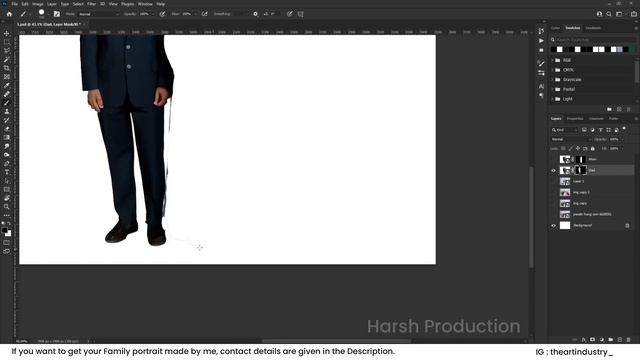Open the Flow value dropdown
Screen dimensions: 640x360
[195, 14]
